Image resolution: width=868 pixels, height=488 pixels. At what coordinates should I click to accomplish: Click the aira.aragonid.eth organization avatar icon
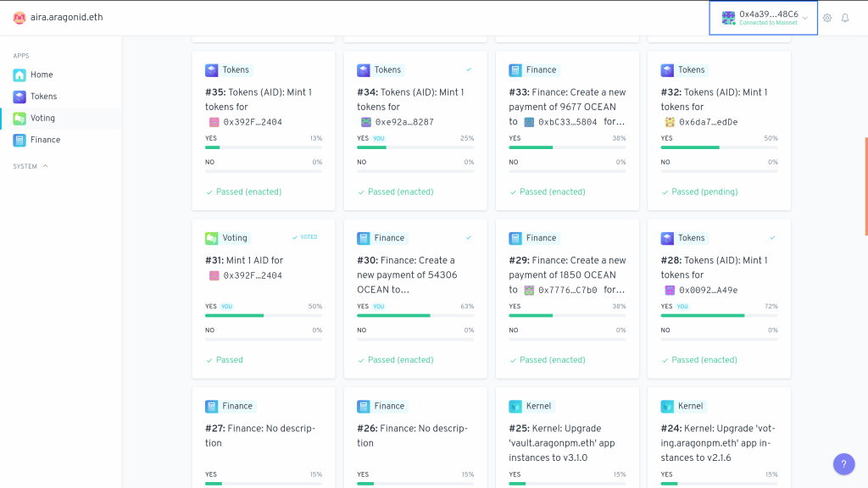tap(19, 18)
